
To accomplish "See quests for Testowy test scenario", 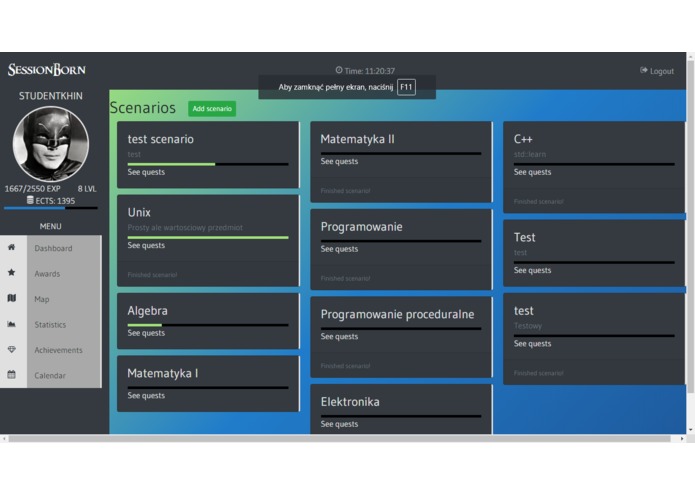I will point(533,344).
